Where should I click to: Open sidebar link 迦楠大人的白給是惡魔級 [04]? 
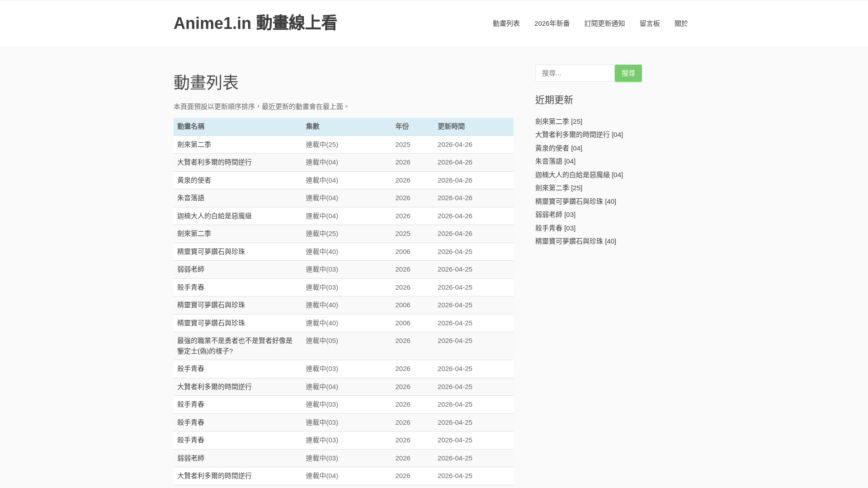(579, 175)
